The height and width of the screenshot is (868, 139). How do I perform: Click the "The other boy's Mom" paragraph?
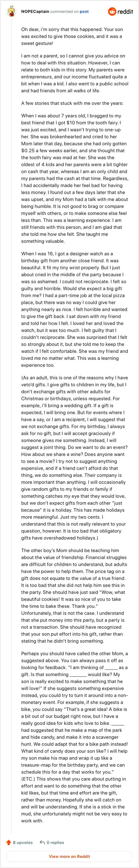pos(75,596)
